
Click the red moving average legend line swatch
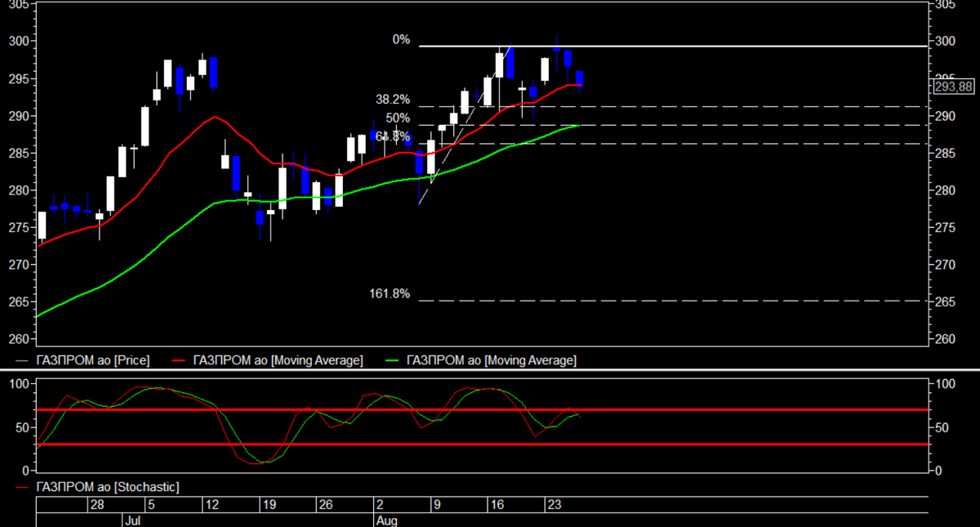tap(180, 360)
